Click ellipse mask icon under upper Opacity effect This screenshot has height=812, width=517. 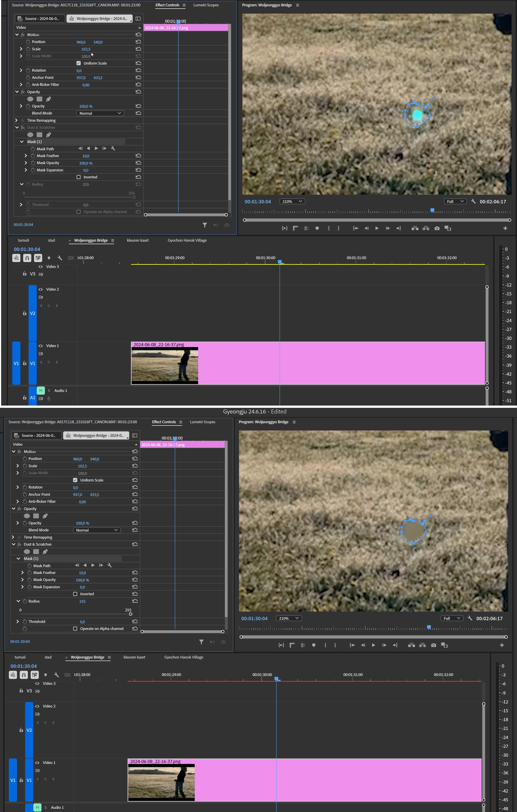click(30, 99)
